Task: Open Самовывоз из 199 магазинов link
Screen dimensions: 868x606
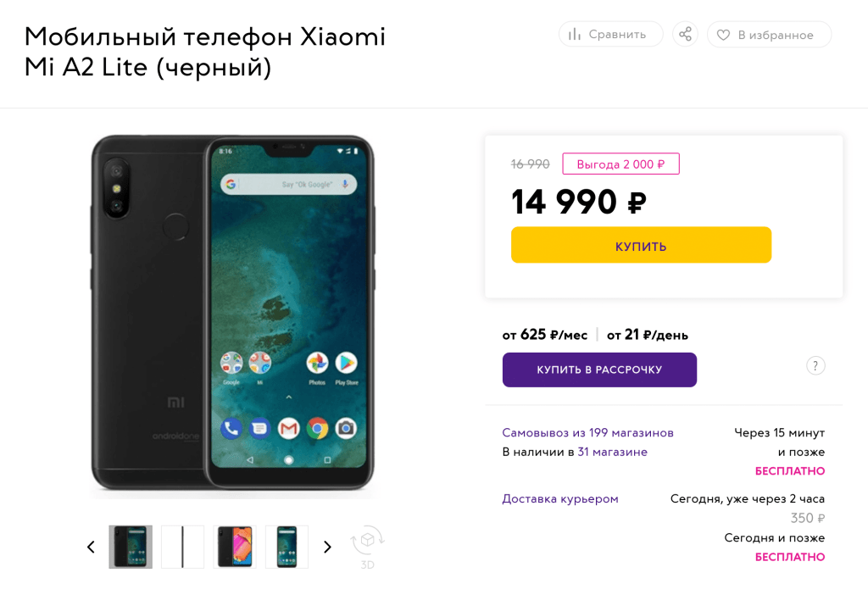Action: (587, 433)
